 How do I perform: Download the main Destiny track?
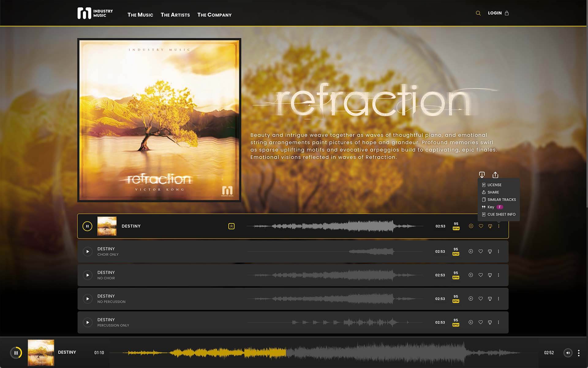(x=490, y=226)
